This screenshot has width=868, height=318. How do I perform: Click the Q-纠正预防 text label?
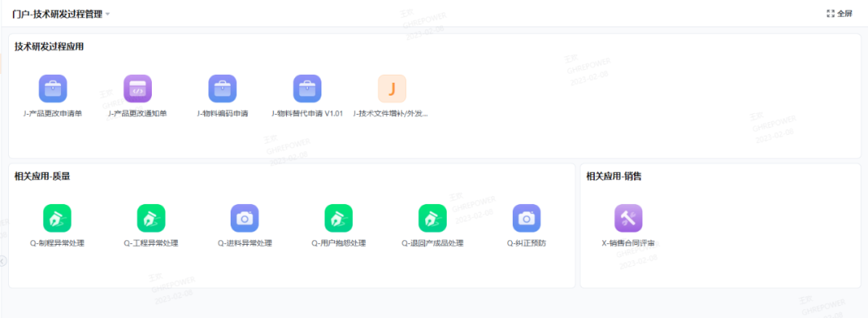[526, 243]
